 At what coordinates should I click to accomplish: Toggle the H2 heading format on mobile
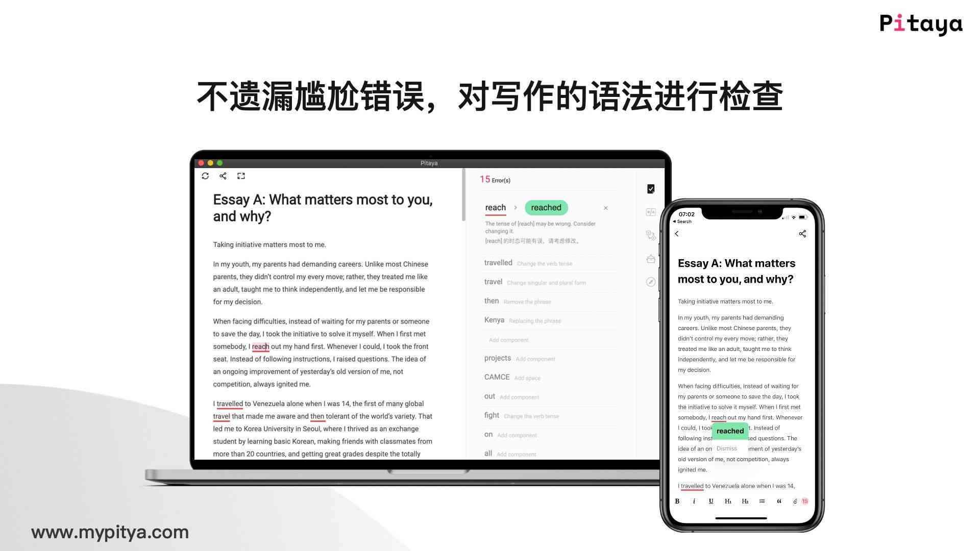pos(745,500)
